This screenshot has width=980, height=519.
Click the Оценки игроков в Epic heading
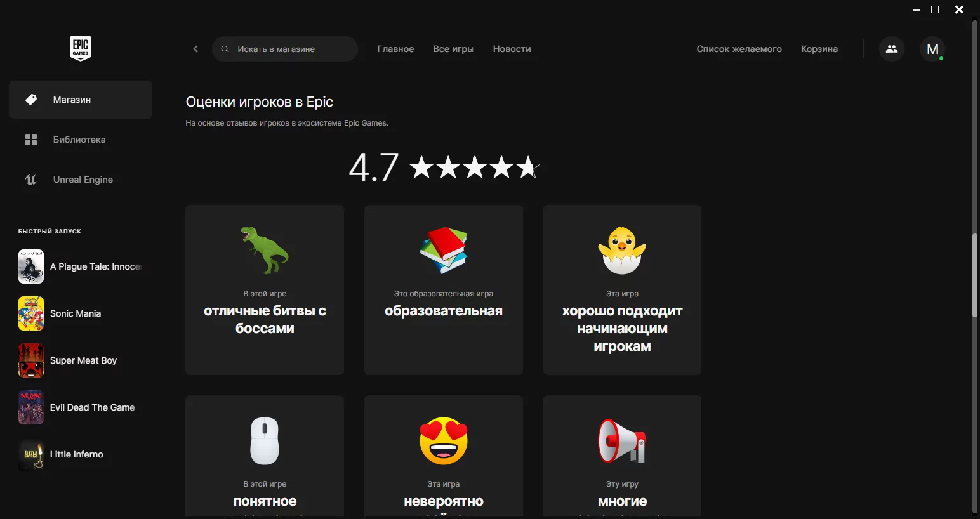point(259,102)
